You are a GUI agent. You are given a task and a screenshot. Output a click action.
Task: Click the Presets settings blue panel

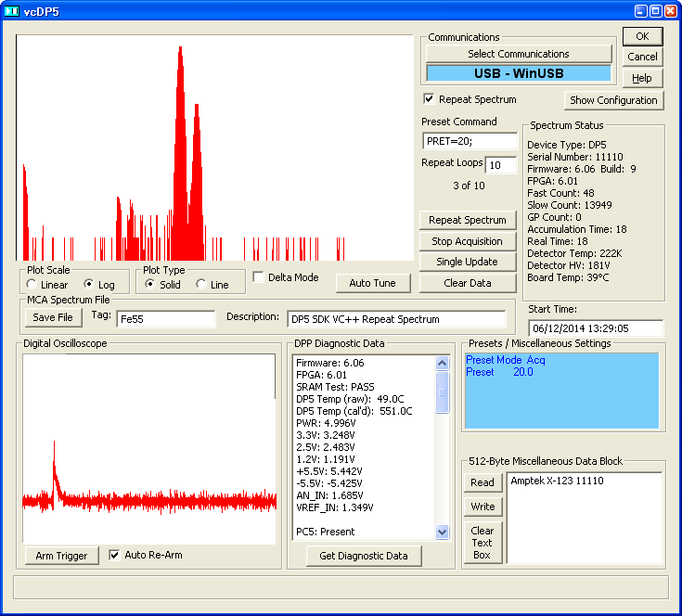(562, 391)
